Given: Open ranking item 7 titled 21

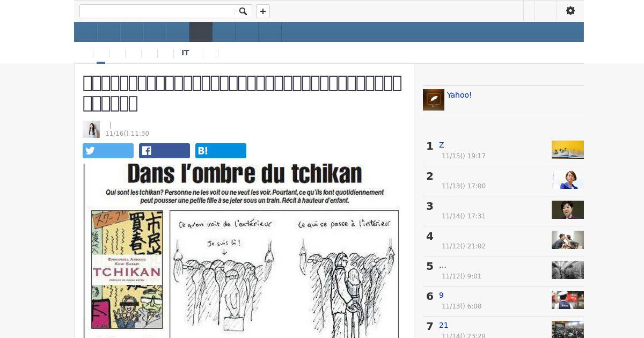Looking at the screenshot, I should 444,325.
